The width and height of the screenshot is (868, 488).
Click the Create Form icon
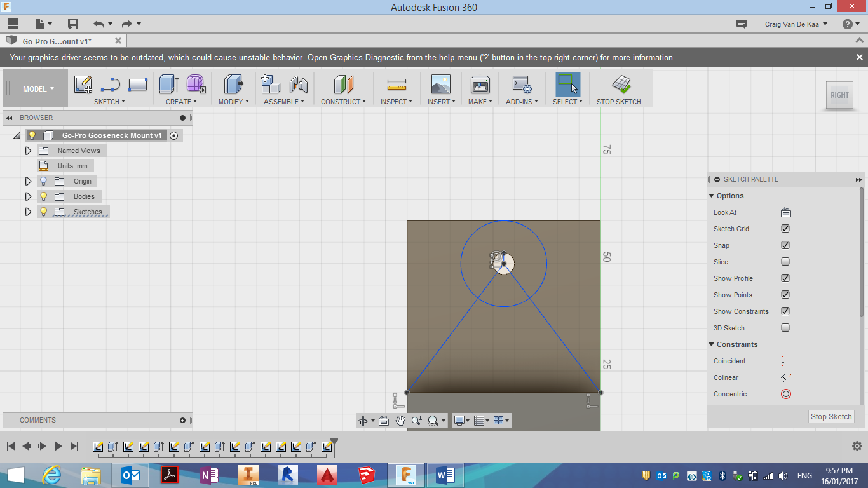196,85
